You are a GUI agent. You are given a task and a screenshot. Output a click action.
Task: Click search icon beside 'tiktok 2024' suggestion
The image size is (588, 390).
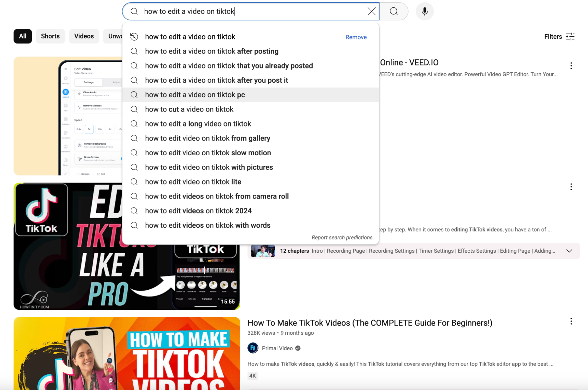tap(134, 211)
